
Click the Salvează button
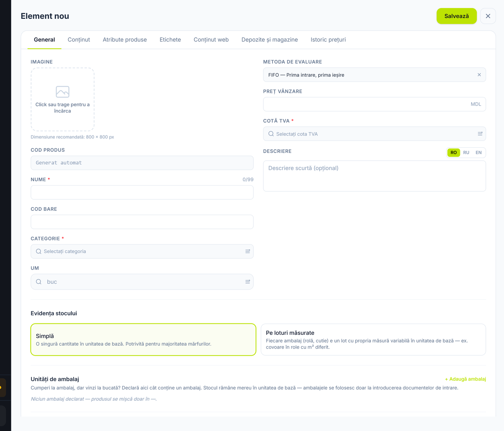pos(457,16)
